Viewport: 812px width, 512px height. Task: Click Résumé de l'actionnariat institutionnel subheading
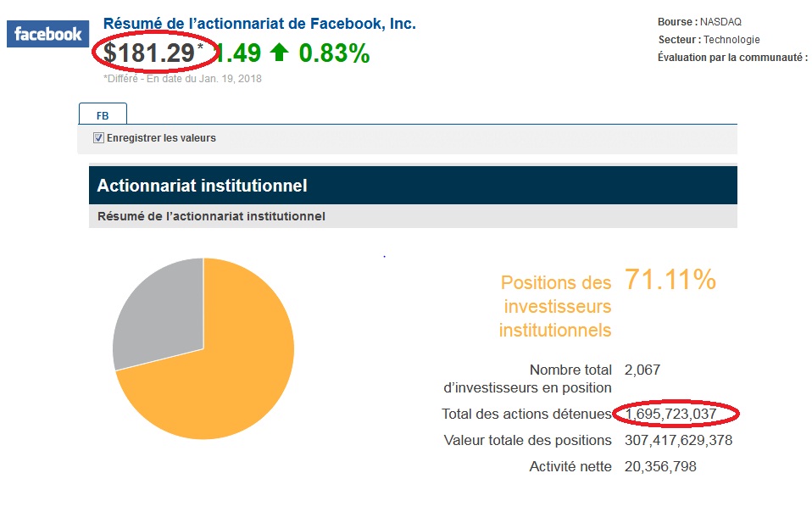tap(211, 216)
